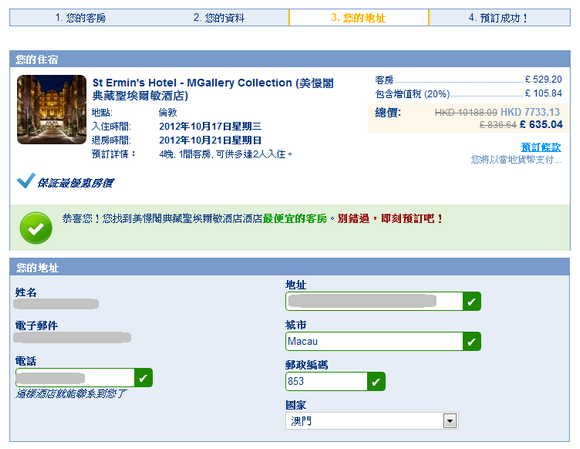Go to step 1 您的客房 tab
The height and width of the screenshot is (449, 580).
[x=80, y=18]
